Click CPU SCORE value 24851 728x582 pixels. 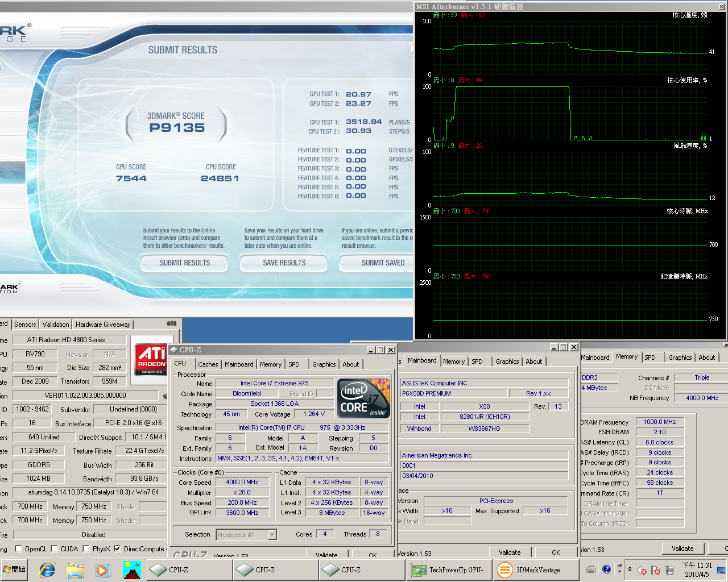point(220,178)
